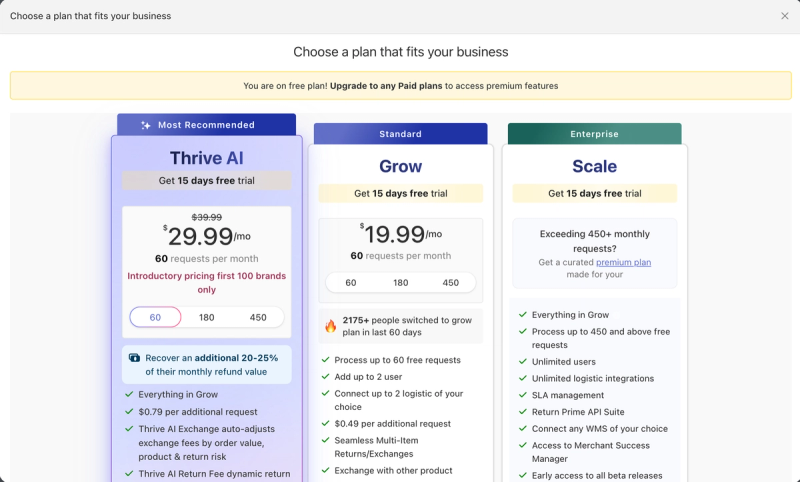
Task: Click the Standard banner above Grow
Action: tap(401, 134)
